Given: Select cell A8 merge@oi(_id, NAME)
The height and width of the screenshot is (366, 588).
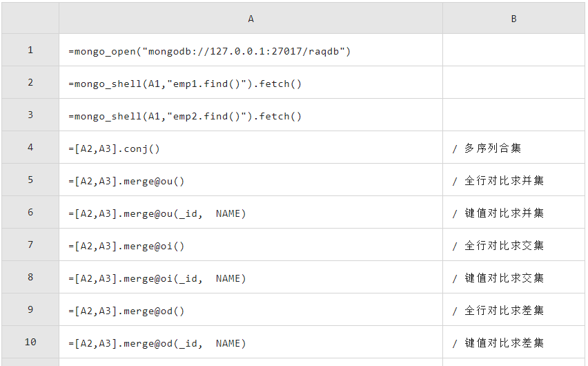Looking at the screenshot, I should tap(251, 277).
